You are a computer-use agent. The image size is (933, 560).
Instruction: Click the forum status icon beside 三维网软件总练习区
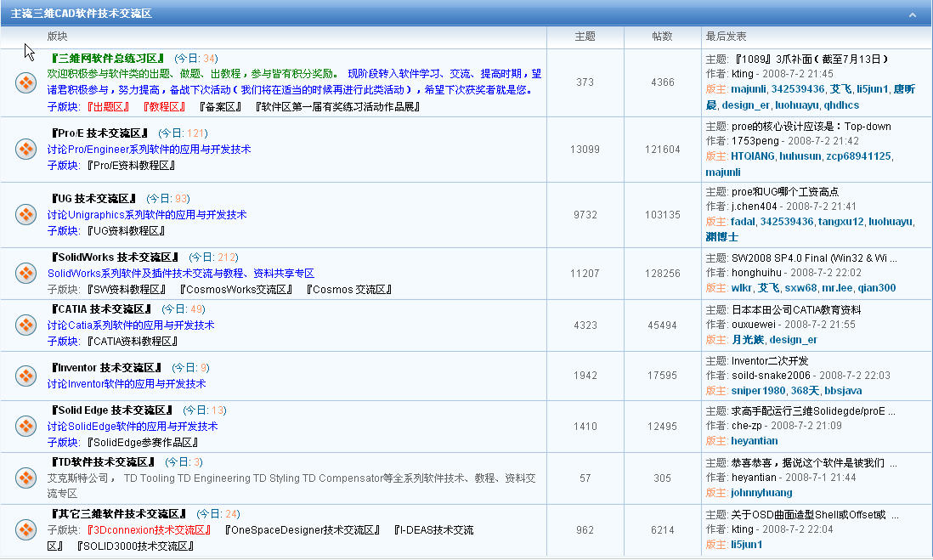(x=25, y=82)
